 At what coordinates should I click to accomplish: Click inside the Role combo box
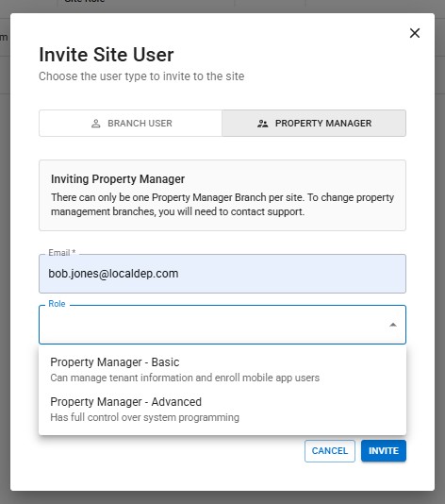222,325
